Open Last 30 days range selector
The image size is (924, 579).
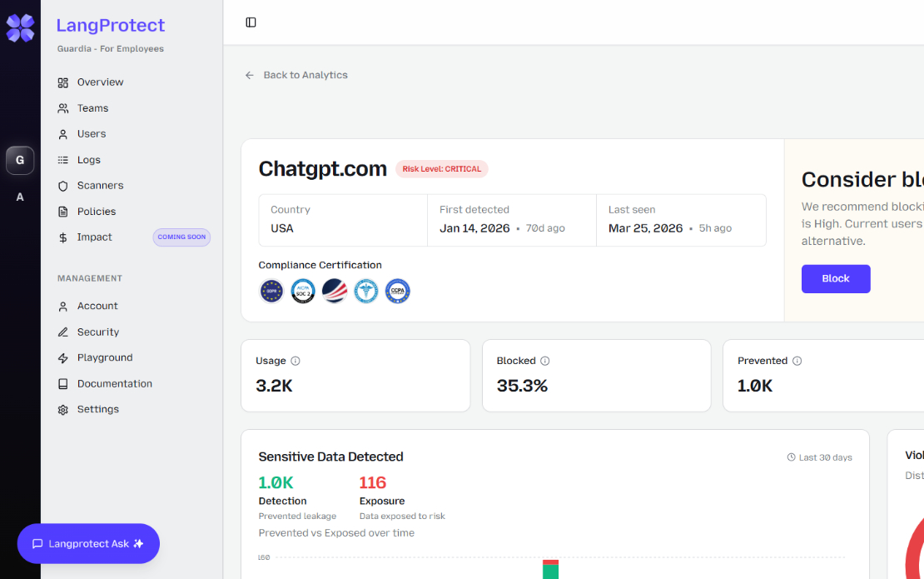(x=820, y=457)
